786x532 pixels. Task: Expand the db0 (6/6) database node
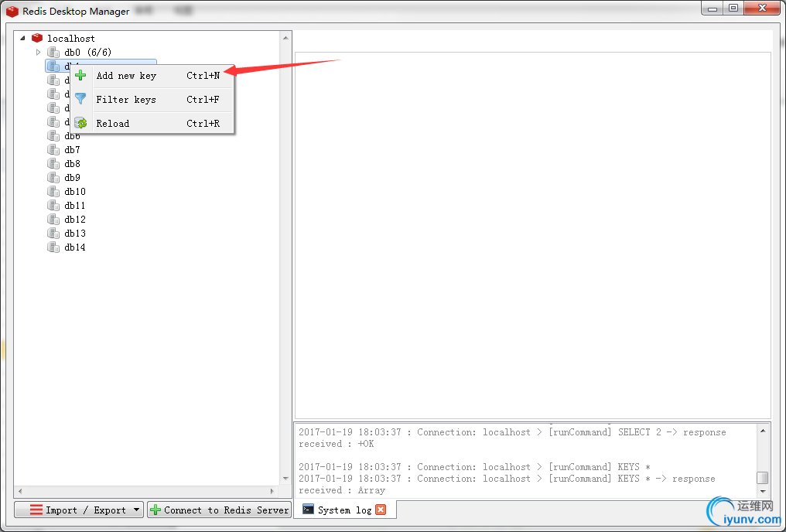click(x=38, y=52)
